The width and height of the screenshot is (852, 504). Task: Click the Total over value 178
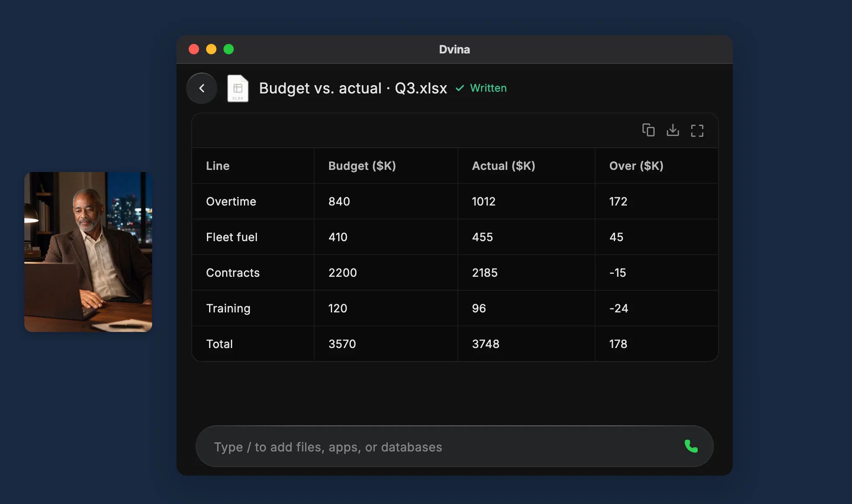(618, 344)
